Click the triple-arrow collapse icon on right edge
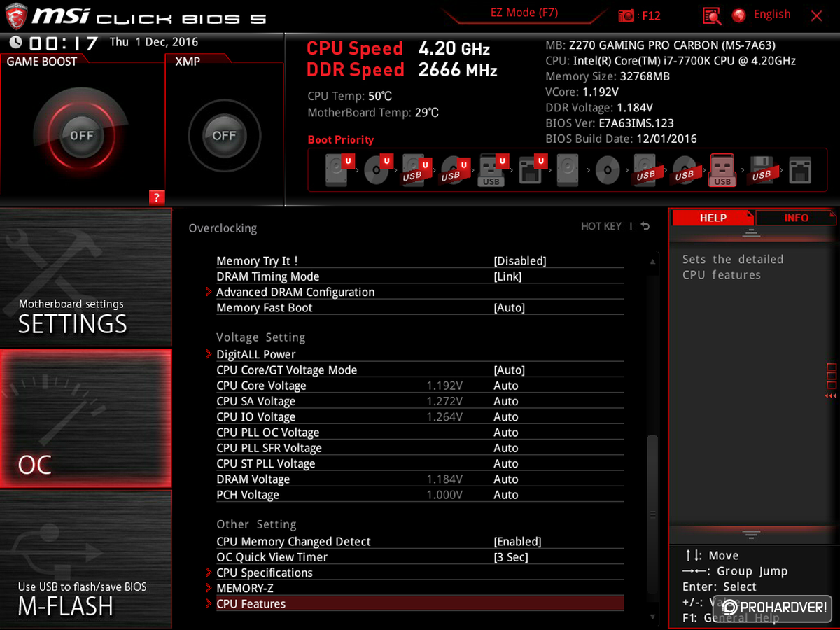The width and height of the screenshot is (840, 630). [x=831, y=396]
